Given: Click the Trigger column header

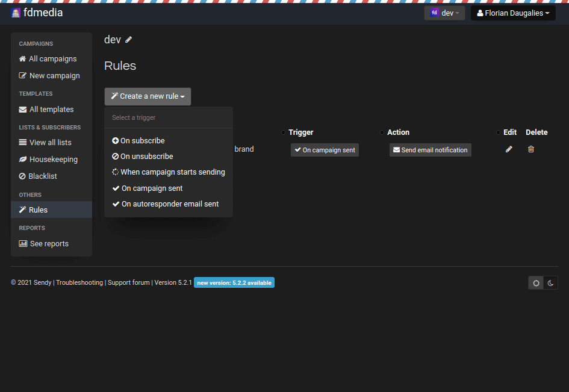Looking at the screenshot, I should click(301, 132).
